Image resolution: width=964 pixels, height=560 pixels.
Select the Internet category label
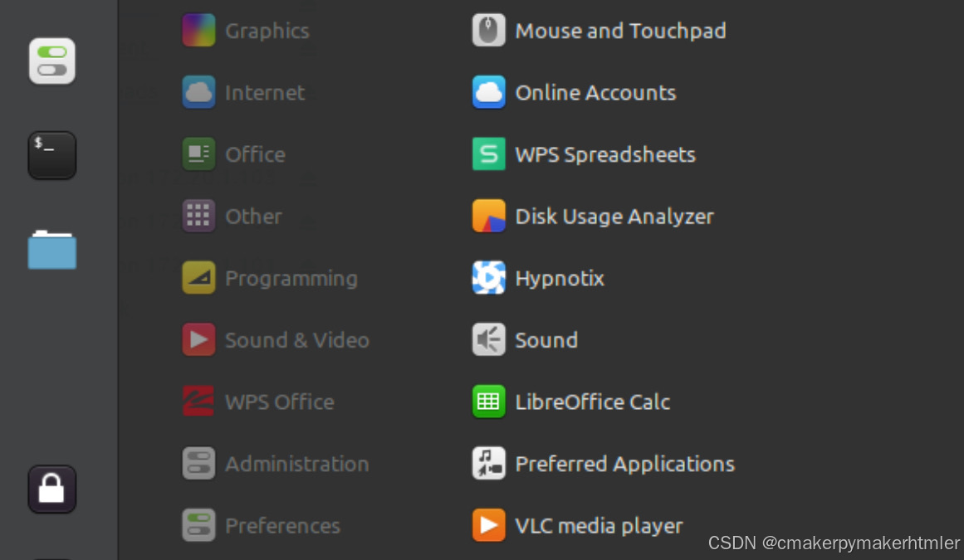point(265,93)
